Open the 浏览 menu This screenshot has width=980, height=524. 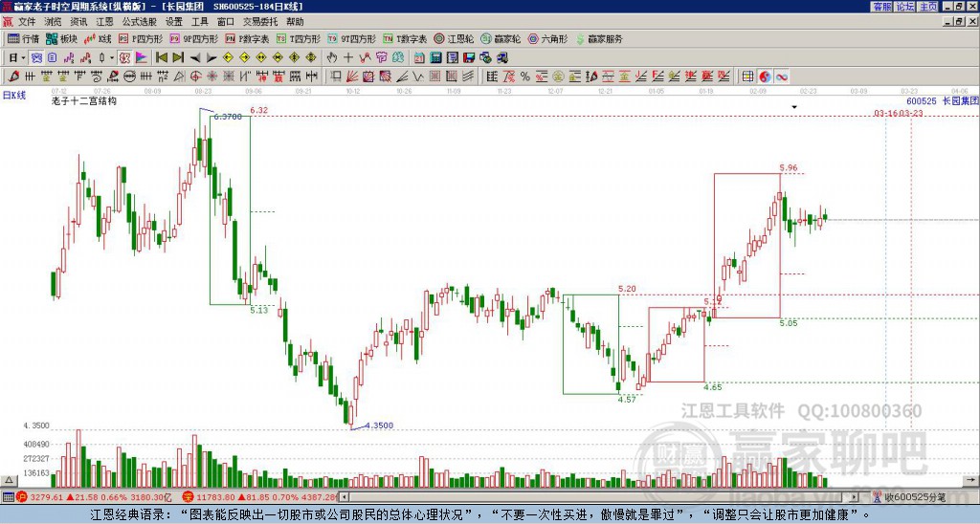tap(53, 22)
